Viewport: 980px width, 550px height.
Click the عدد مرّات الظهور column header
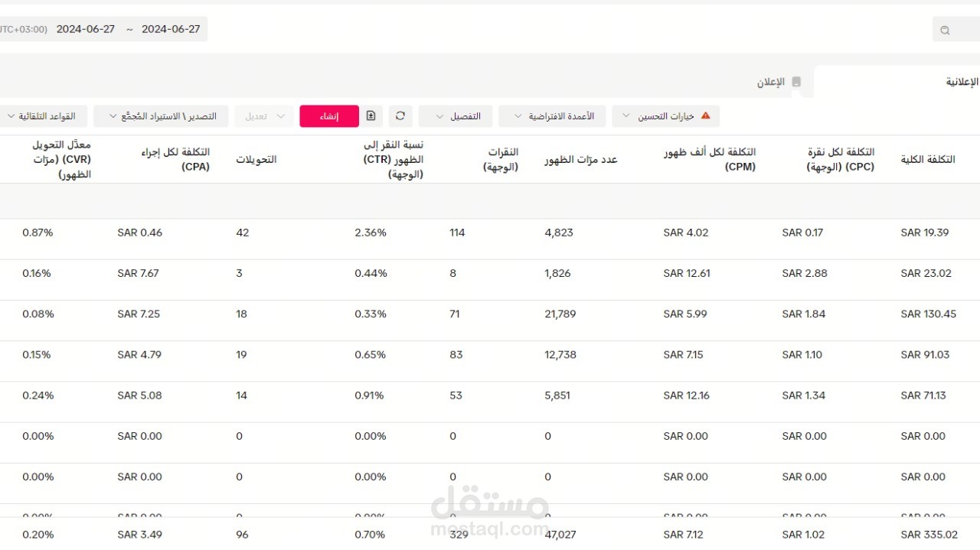581,159
